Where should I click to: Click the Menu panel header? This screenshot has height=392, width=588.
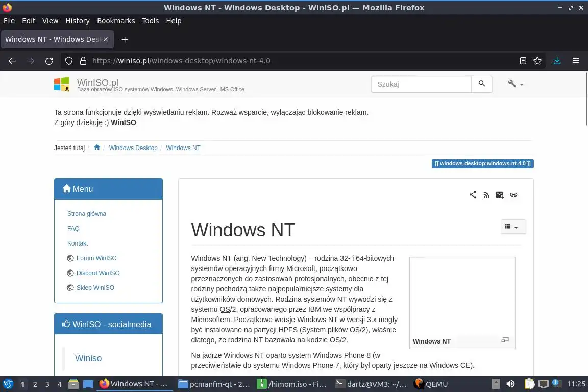(108, 189)
